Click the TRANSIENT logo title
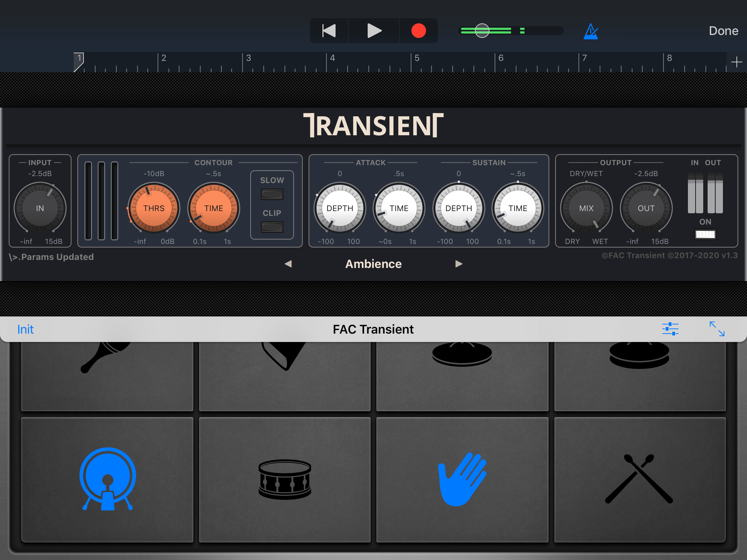747x560 pixels. point(373,125)
